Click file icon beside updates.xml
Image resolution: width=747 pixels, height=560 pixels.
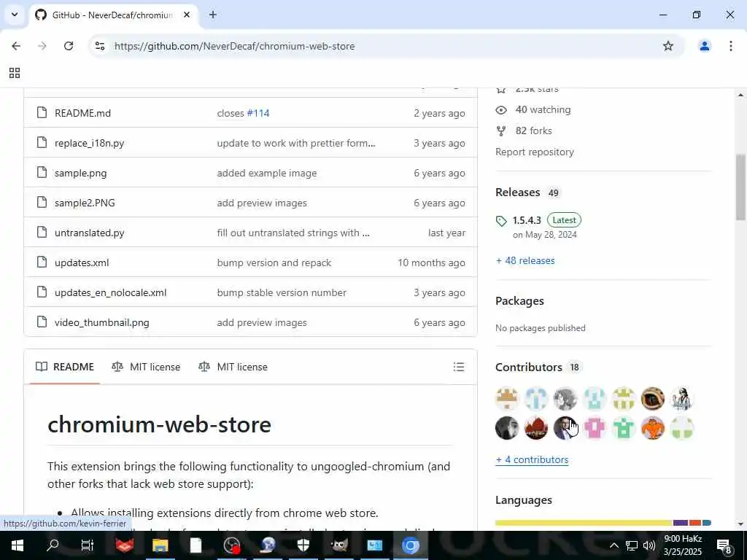pos(42,262)
